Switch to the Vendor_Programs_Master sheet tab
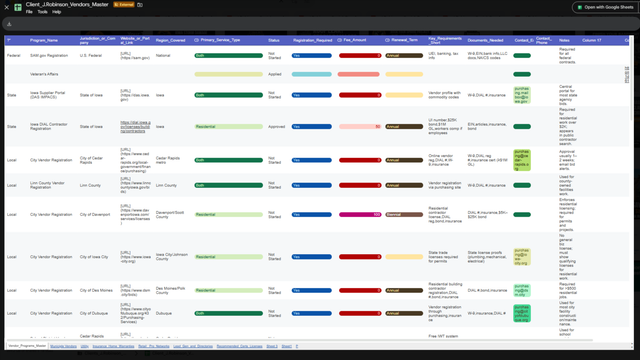Viewport: 640px width, 360px height. tap(27, 346)
